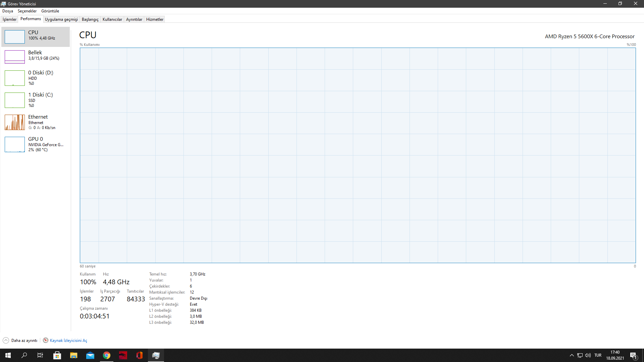Show hidden system tray icons
Image resolution: width=644 pixels, height=362 pixels.
coord(572,355)
